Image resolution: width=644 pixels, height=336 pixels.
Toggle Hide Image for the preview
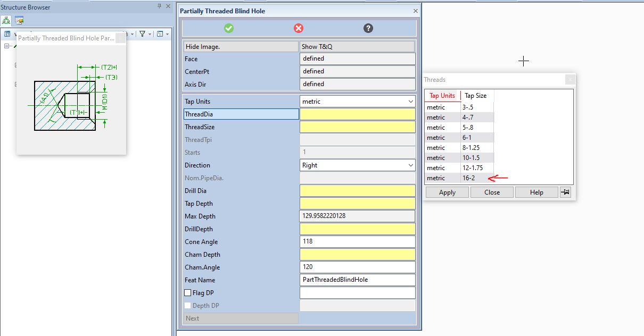pos(241,46)
